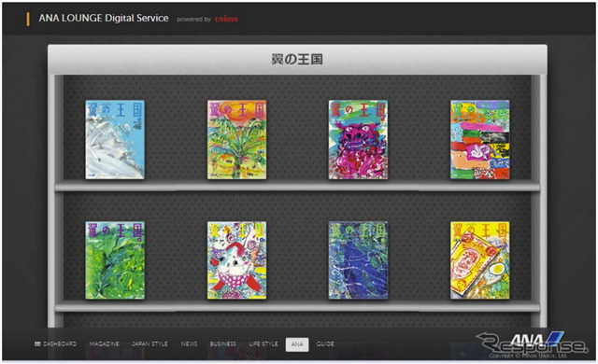Open the NEWS tab
The width and height of the screenshot is (598, 364).
tap(189, 343)
